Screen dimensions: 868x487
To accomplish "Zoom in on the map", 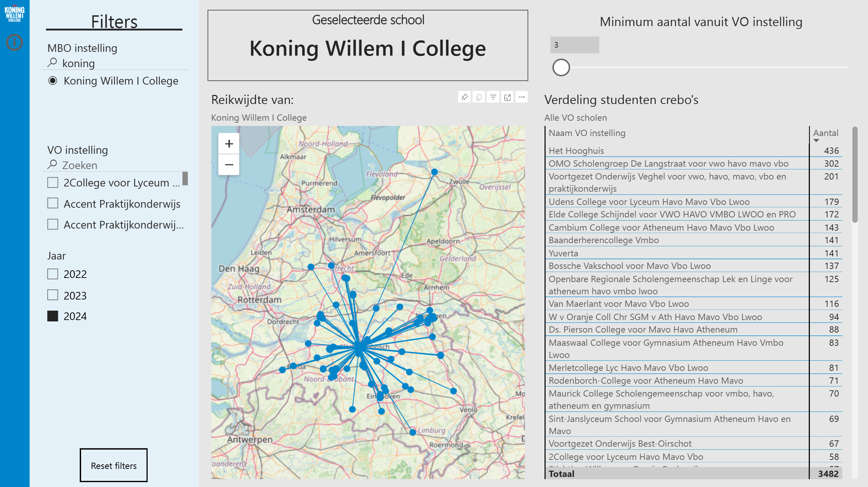I will click(x=229, y=144).
